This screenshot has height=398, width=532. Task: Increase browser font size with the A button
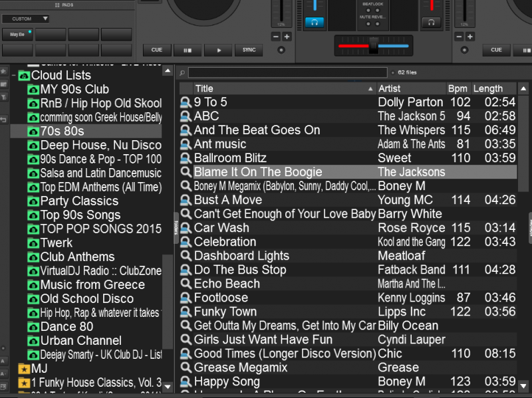click(x=3, y=361)
